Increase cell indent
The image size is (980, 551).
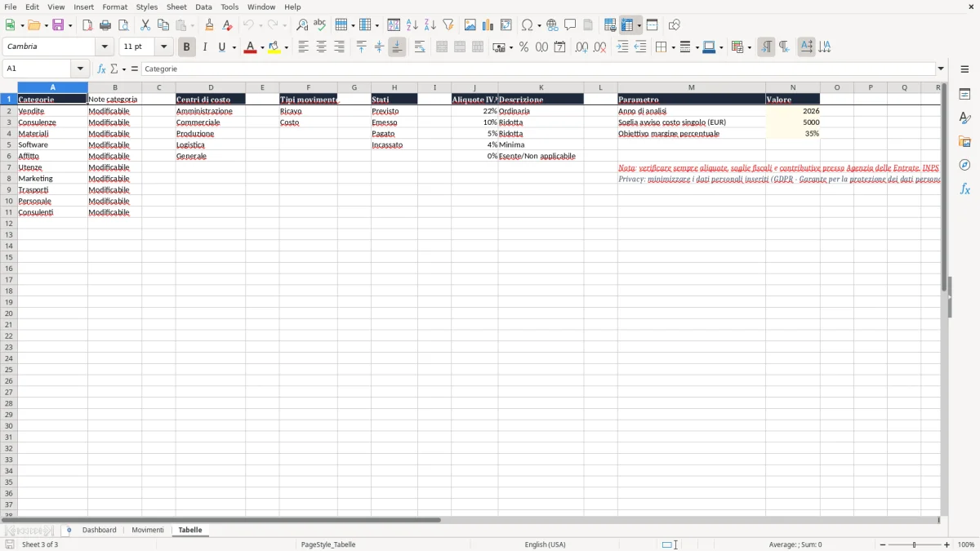tap(622, 47)
